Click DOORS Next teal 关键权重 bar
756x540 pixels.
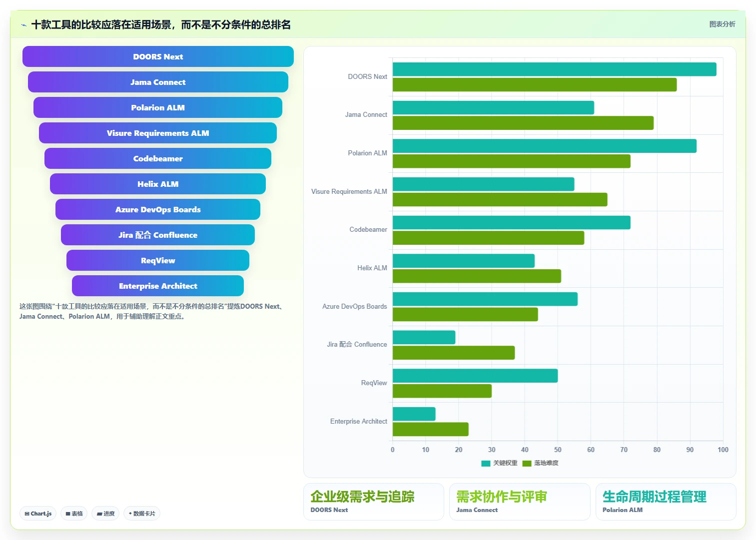[555, 69]
